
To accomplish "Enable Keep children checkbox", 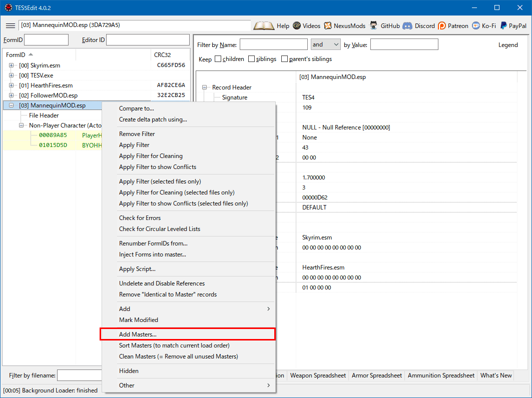I will pyautogui.click(x=218, y=59).
